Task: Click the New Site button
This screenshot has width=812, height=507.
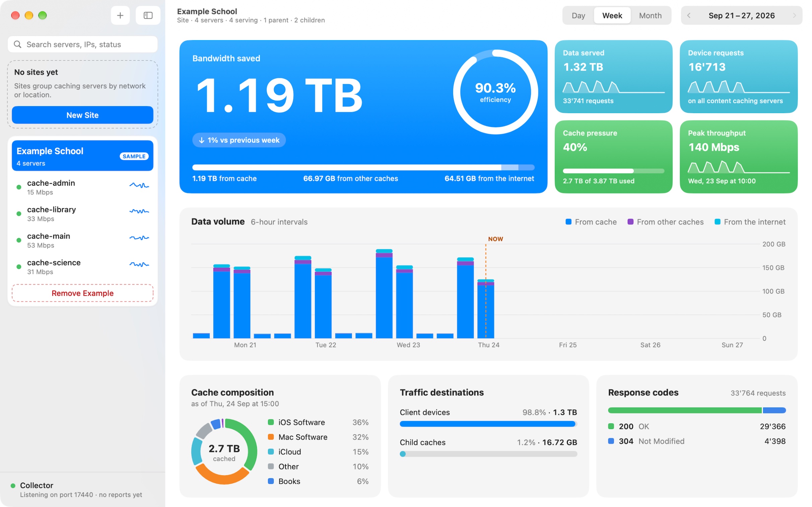Action: 82,115
